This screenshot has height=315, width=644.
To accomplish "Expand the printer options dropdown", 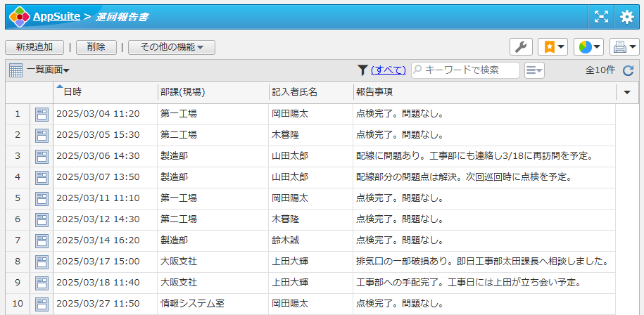I will 624,47.
